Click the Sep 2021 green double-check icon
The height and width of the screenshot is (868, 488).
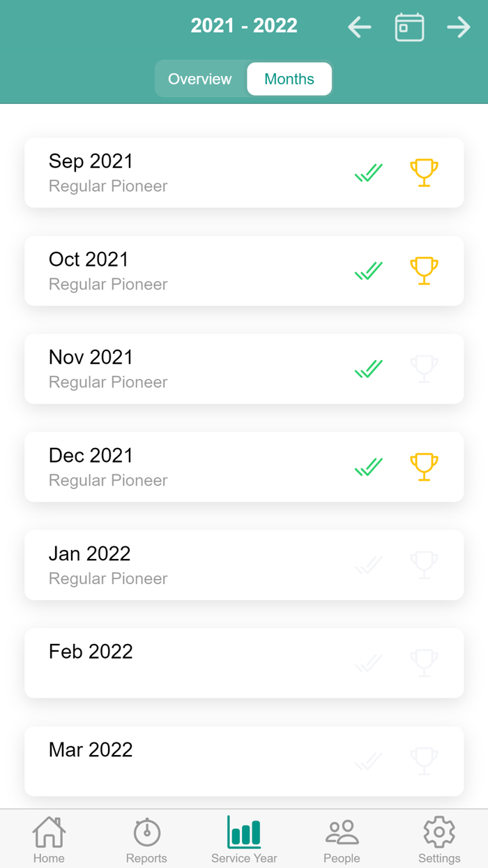[x=369, y=172]
